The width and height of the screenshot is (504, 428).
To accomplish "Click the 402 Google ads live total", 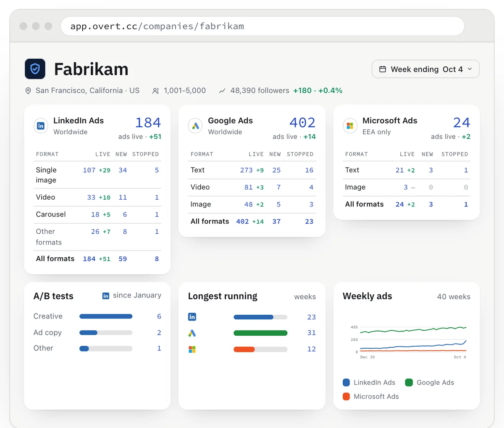I will pyautogui.click(x=302, y=123).
